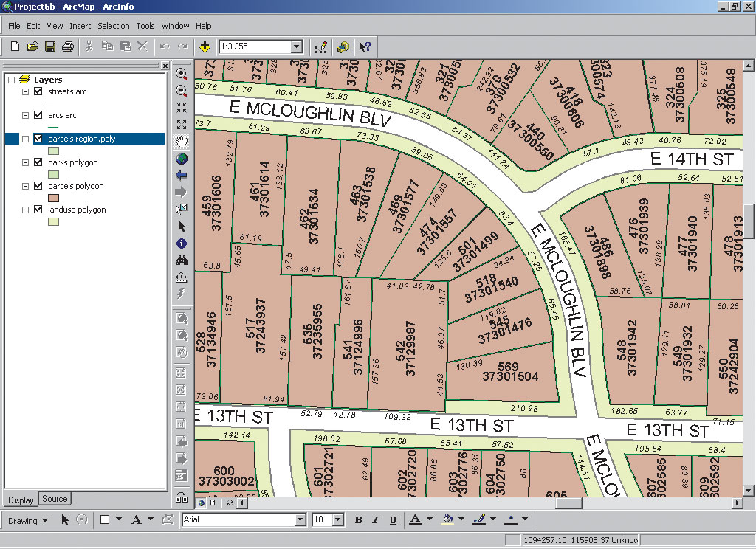Collapse the parcels polygon layer legend
Image resolution: width=756 pixels, height=549 pixels.
26,186
